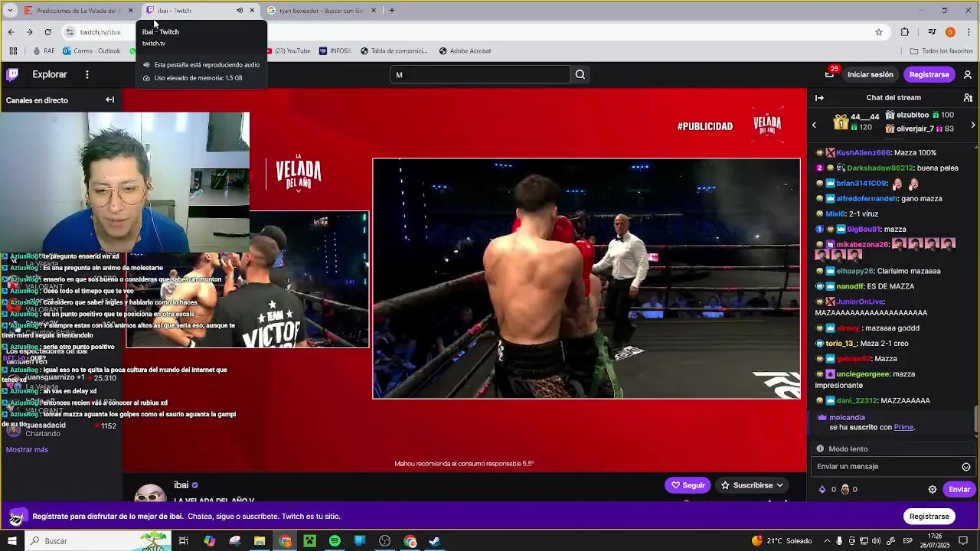This screenshot has width=980, height=551.
Task: Click the Iniciar sesión button
Action: (x=870, y=74)
